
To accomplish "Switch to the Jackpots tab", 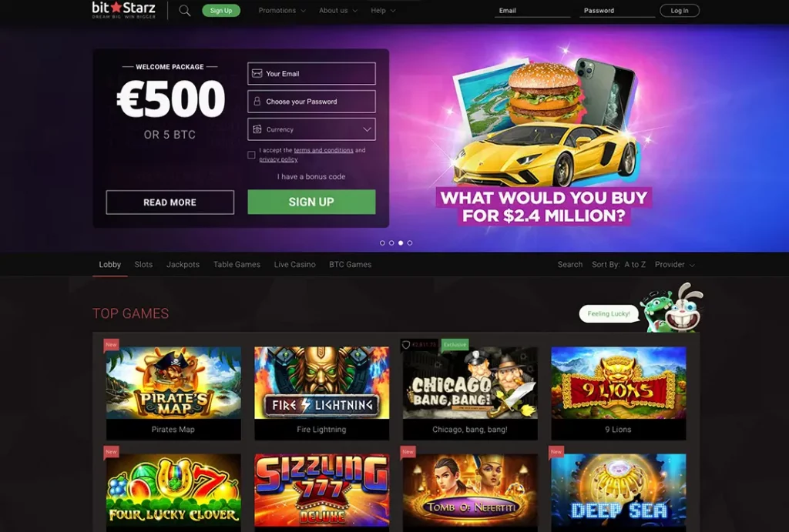I will pyautogui.click(x=183, y=265).
